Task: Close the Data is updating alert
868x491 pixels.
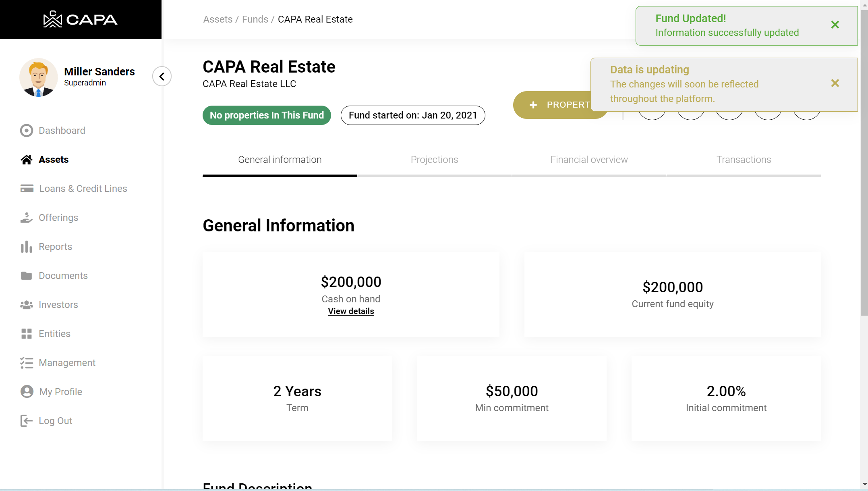Action: [835, 83]
